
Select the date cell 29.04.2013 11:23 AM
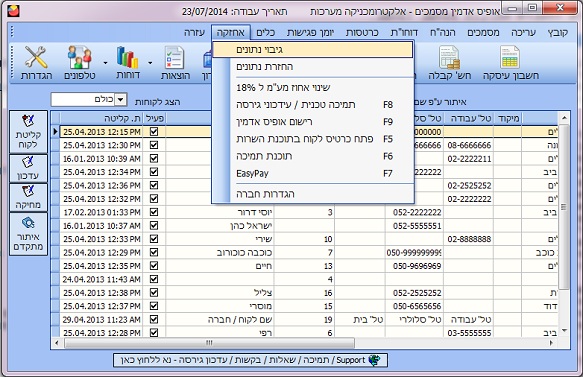(x=101, y=319)
